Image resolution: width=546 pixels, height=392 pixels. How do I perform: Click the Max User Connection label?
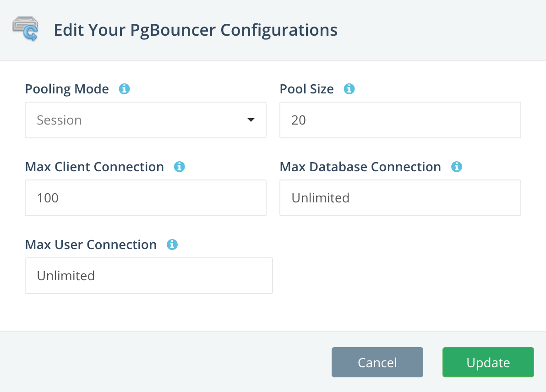(x=91, y=245)
